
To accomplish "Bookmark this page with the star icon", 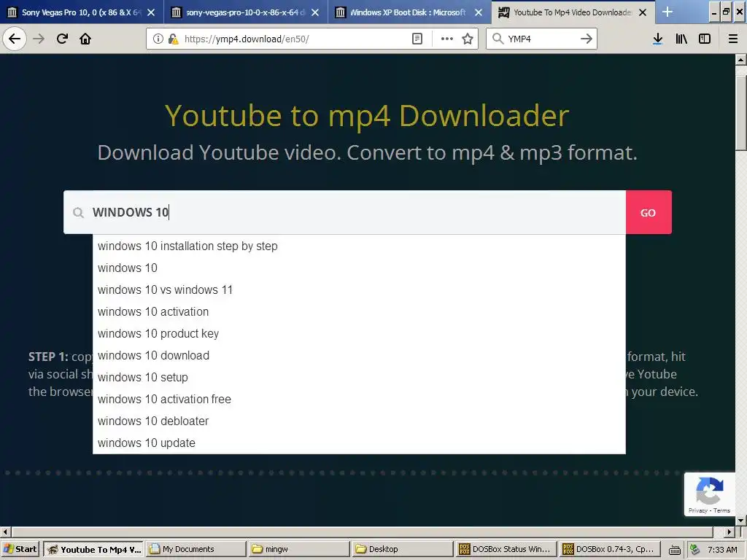I will click(x=468, y=39).
